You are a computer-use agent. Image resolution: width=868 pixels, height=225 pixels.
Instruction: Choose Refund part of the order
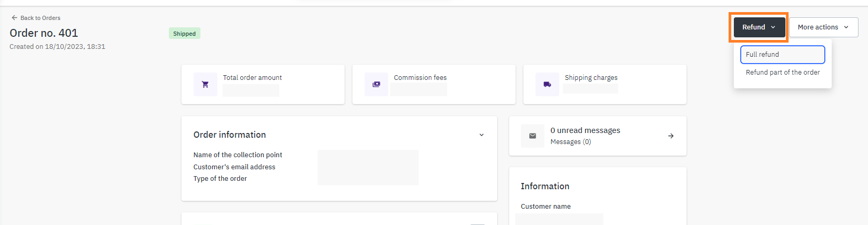point(782,73)
